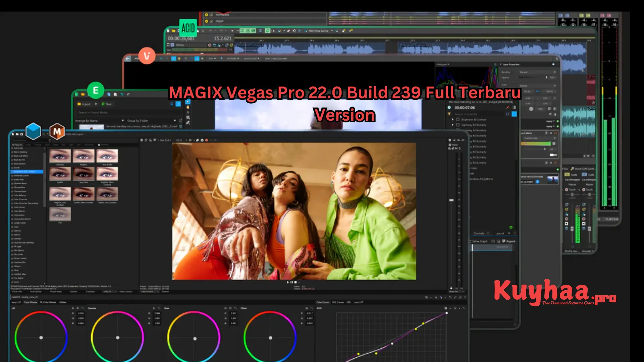The height and width of the screenshot is (362, 644).
Task: Toggle green status dot beside first Apply
Action: pos(558,121)
